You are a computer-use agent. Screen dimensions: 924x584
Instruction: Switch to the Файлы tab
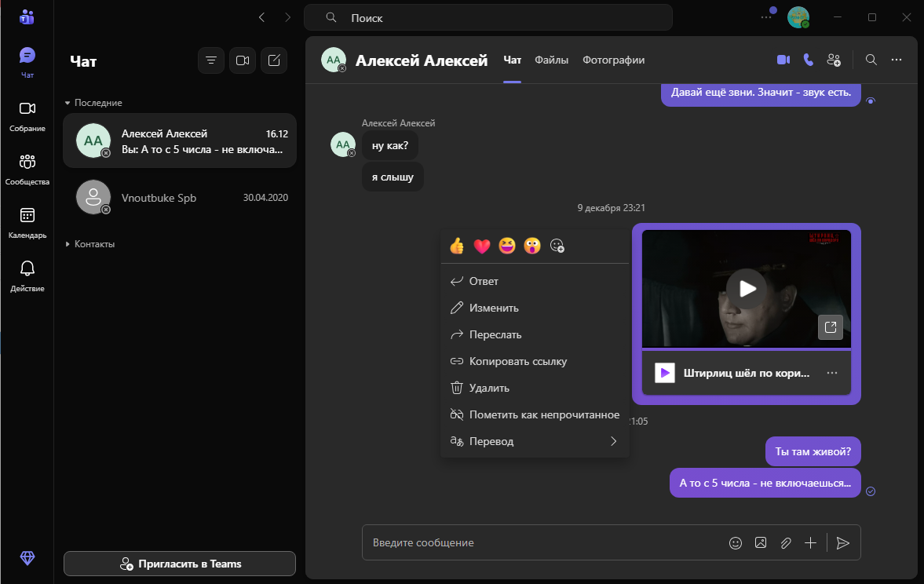point(551,60)
